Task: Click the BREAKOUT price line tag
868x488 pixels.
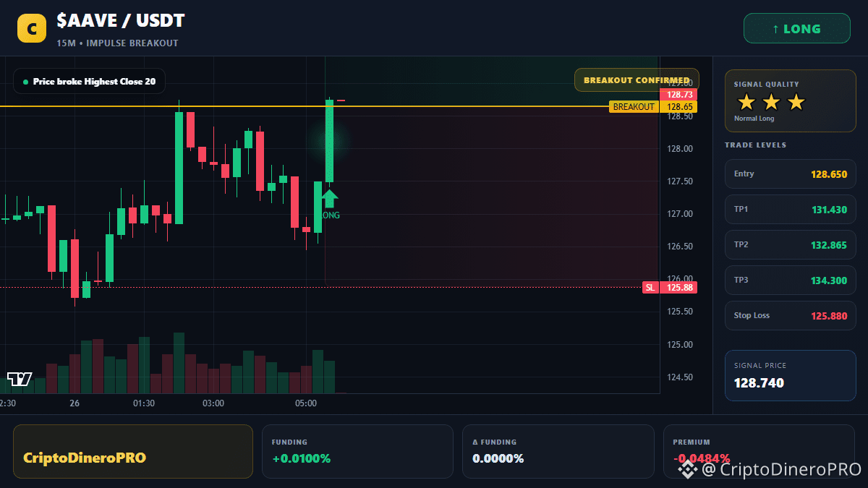Action: (634, 107)
